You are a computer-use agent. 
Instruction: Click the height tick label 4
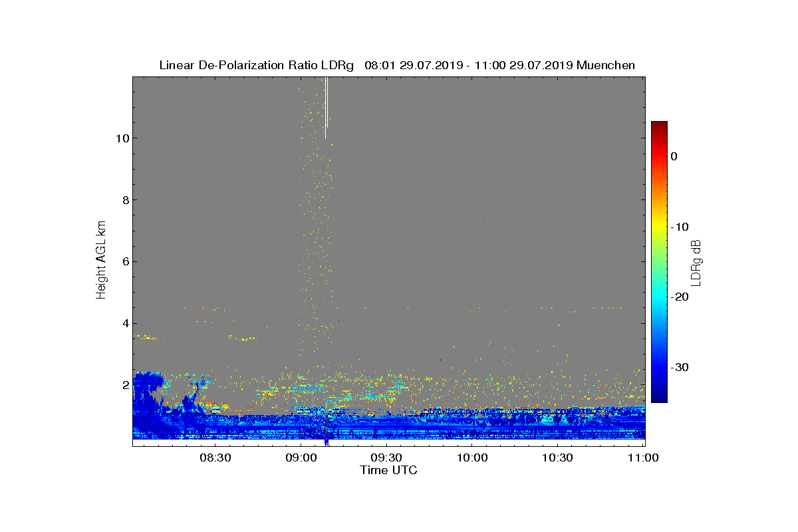click(125, 324)
